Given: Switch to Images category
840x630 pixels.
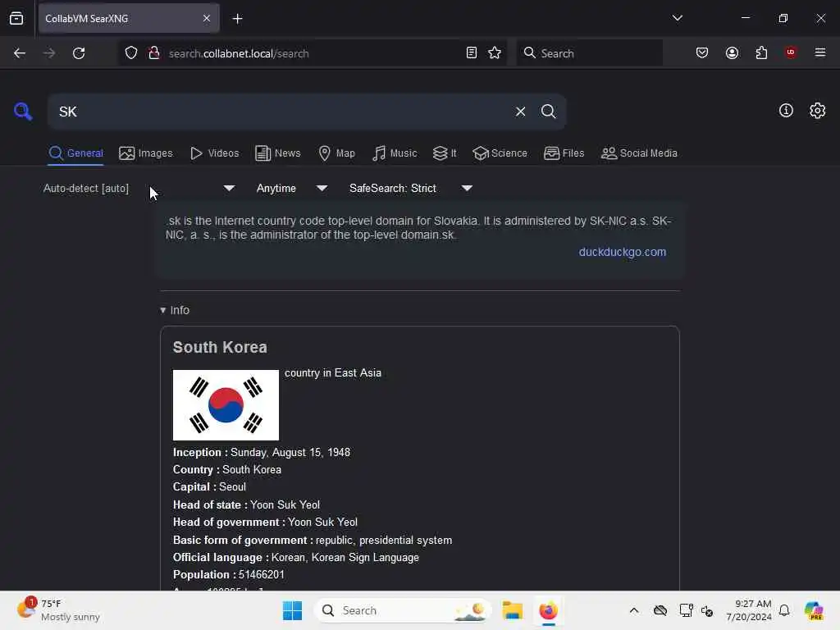Looking at the screenshot, I should tap(146, 153).
